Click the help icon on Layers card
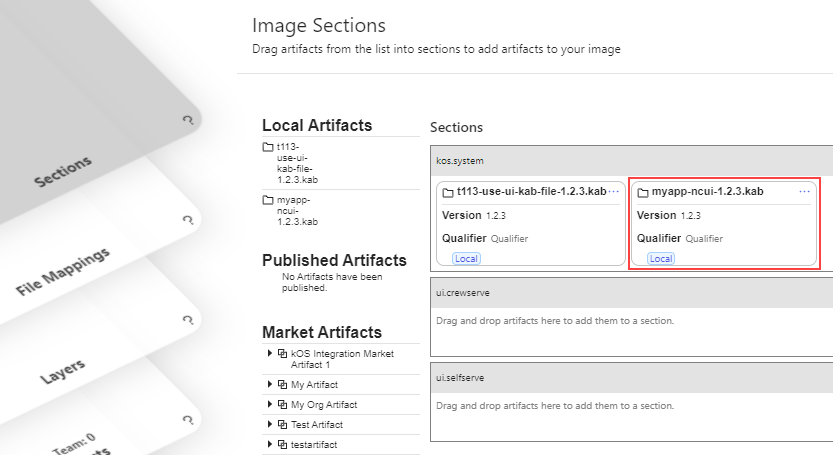The width and height of the screenshot is (833, 455). point(188,320)
